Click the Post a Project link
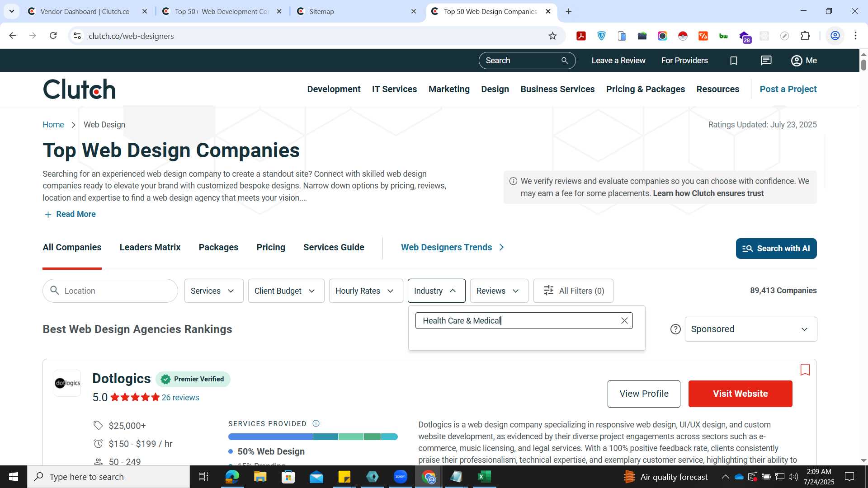Viewport: 868px width, 488px height. (788, 89)
